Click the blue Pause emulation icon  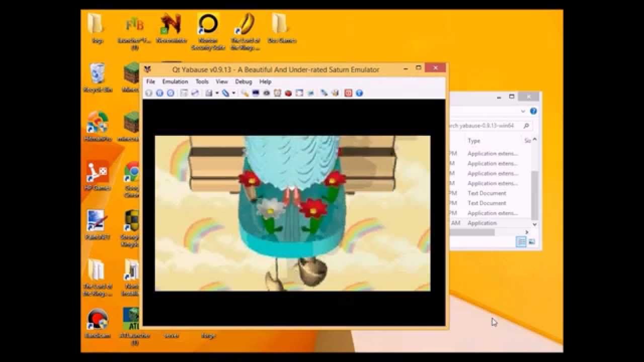tap(159, 93)
